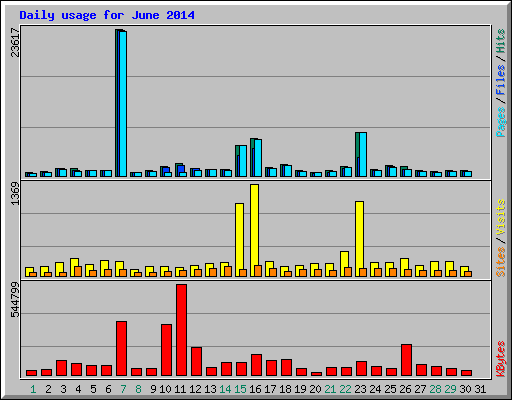
Task: Select the red KBytes bar for day 10
Action: 166,350
